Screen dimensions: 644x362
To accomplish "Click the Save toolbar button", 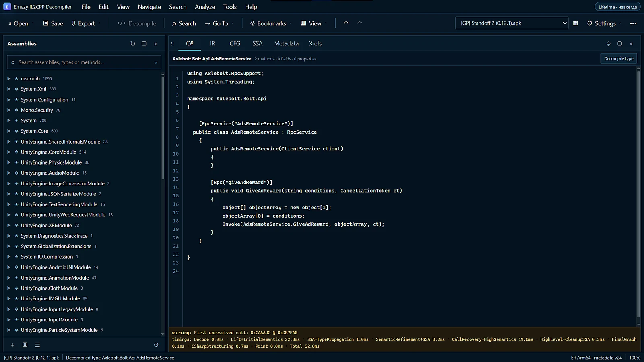I will pyautogui.click(x=53, y=23).
